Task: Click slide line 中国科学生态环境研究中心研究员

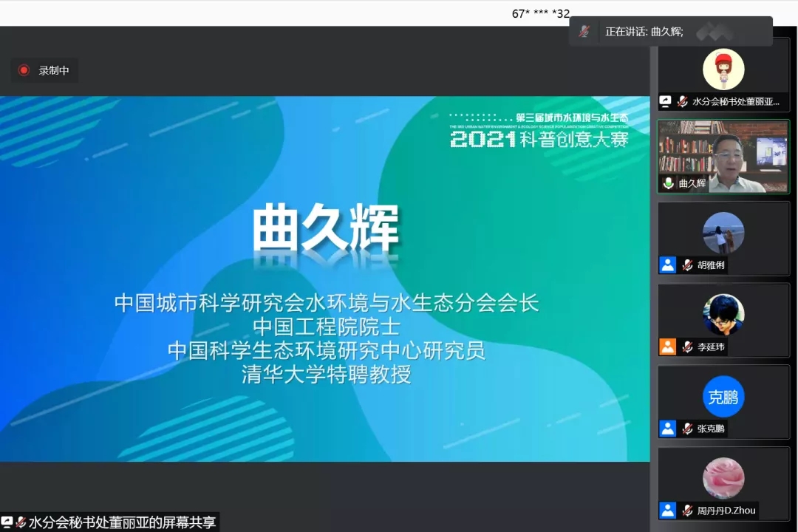Action: (327, 351)
